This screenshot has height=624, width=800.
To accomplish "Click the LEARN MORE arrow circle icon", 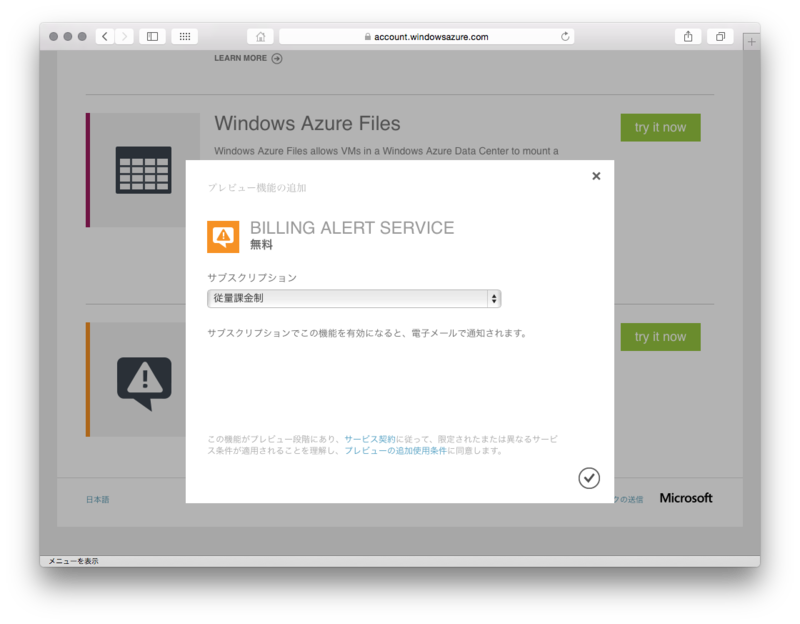I will click(x=277, y=59).
